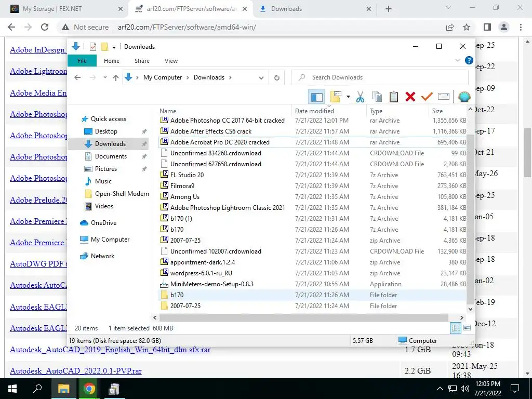Select Open-Shell Modern folder in navigation pane

pyautogui.click(x=122, y=194)
